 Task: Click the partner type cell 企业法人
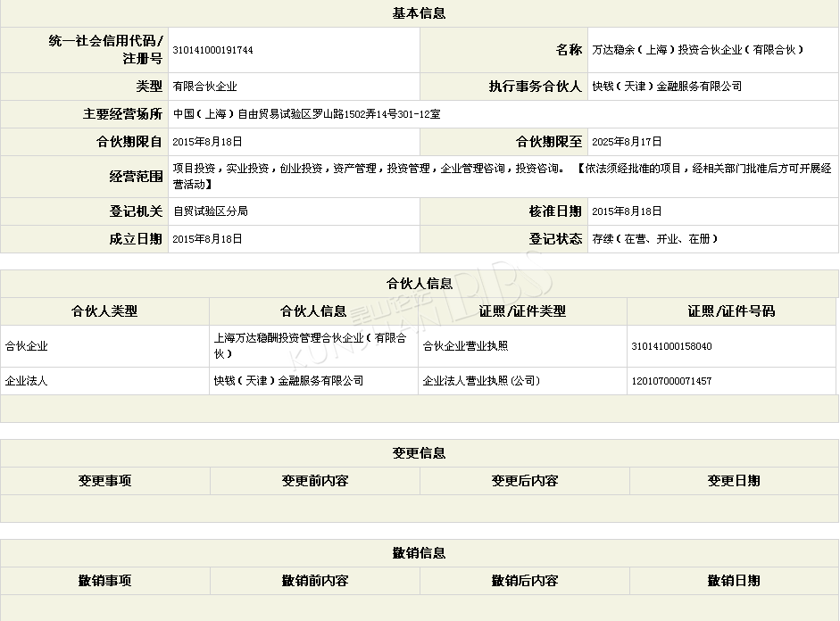click(26, 381)
